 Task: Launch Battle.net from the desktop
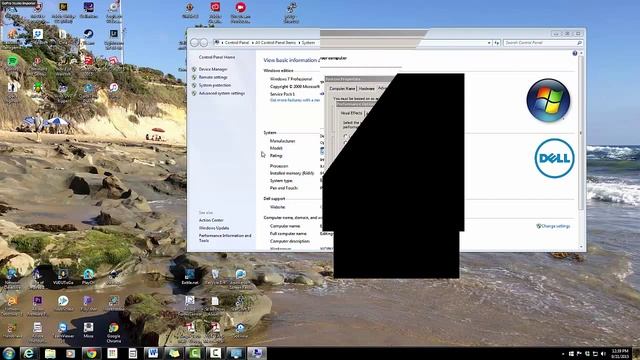pyautogui.click(x=189, y=277)
